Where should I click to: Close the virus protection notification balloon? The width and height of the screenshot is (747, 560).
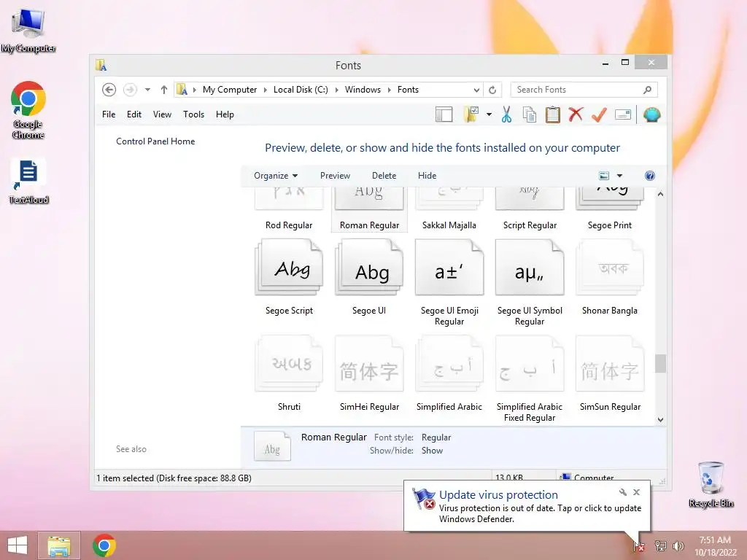point(636,492)
